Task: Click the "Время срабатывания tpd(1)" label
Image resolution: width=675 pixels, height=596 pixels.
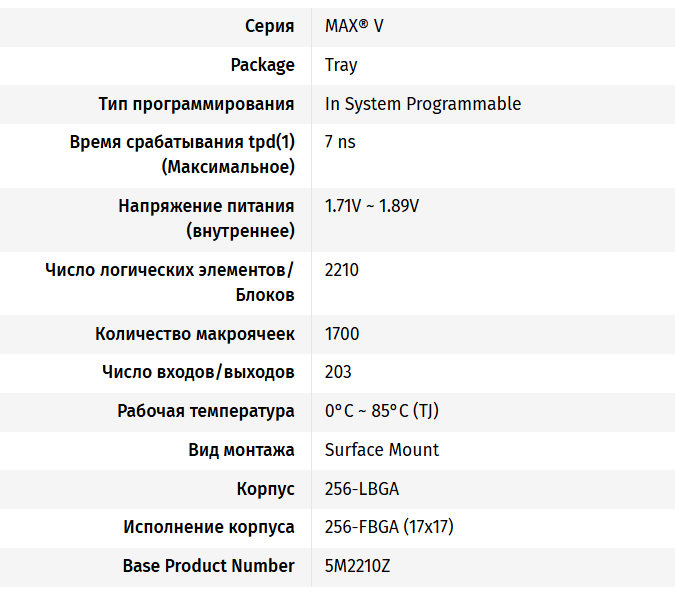Action: pyautogui.click(x=182, y=142)
